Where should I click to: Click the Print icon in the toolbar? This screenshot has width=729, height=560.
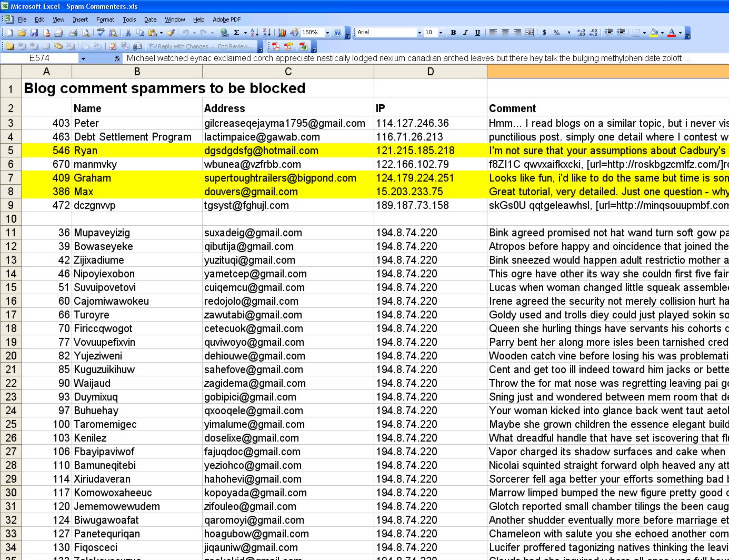pyautogui.click(x=74, y=33)
